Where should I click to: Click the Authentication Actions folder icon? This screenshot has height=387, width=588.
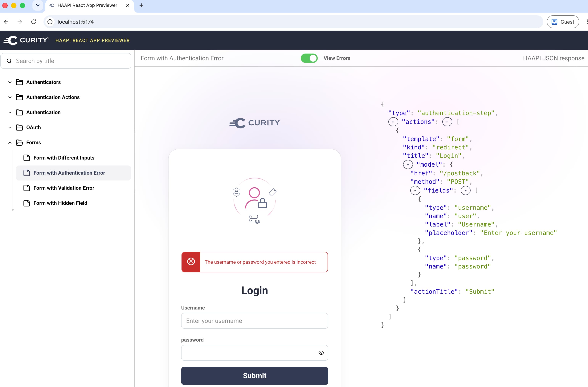tap(19, 97)
